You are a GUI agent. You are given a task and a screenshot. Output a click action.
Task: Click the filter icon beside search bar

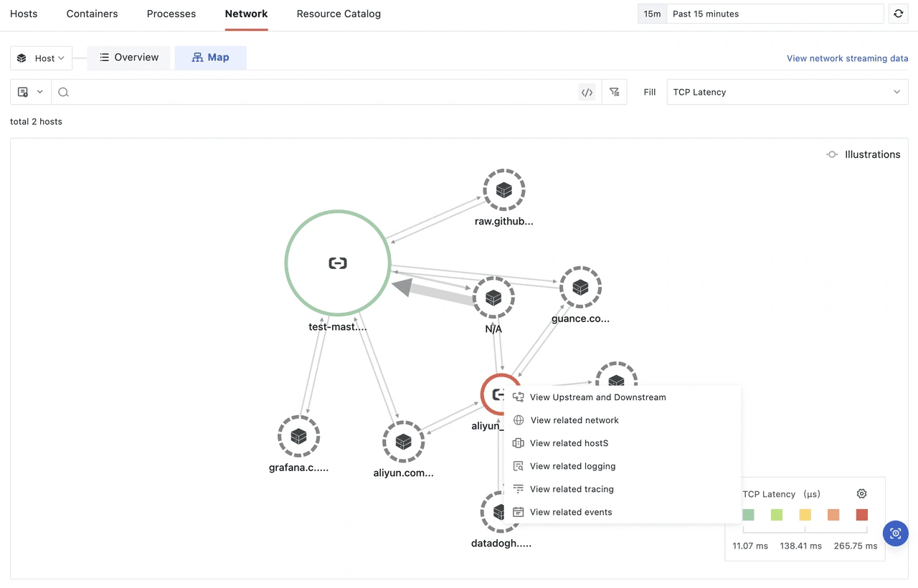(614, 92)
